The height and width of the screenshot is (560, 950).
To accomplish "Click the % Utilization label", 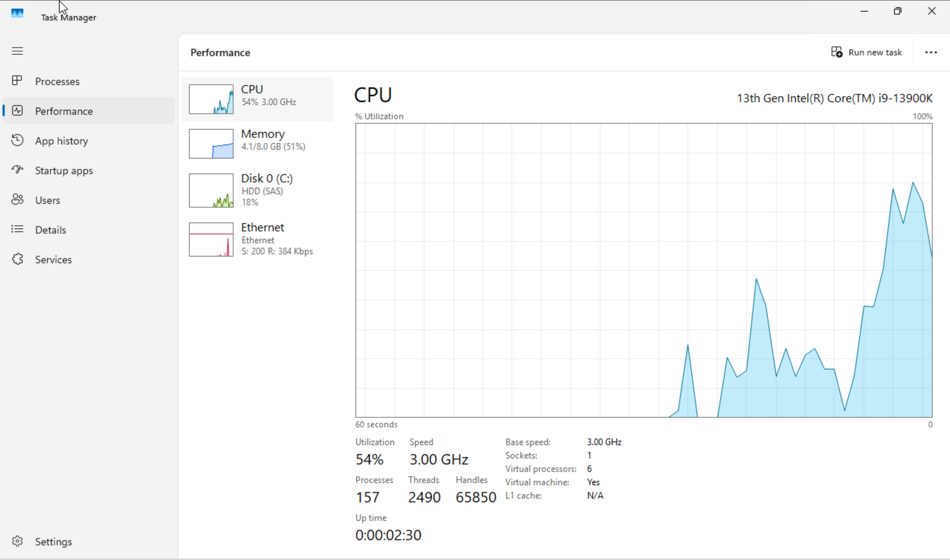I will (x=379, y=116).
